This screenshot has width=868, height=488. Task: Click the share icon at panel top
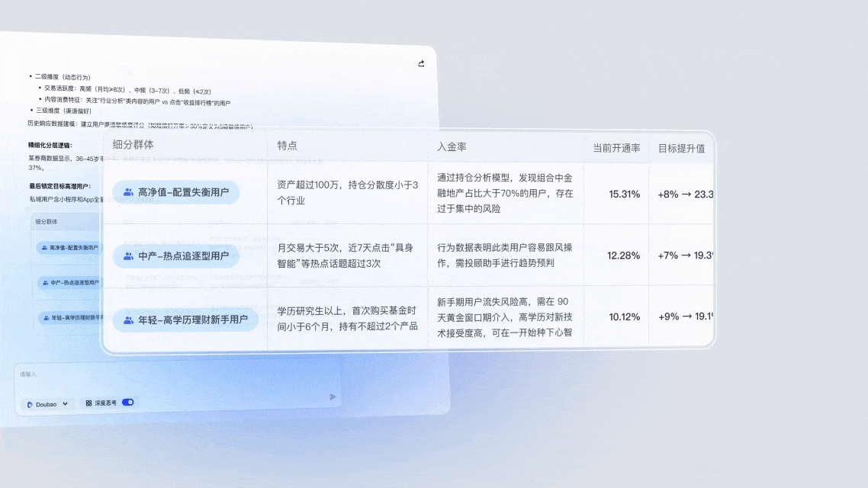pyautogui.click(x=421, y=63)
